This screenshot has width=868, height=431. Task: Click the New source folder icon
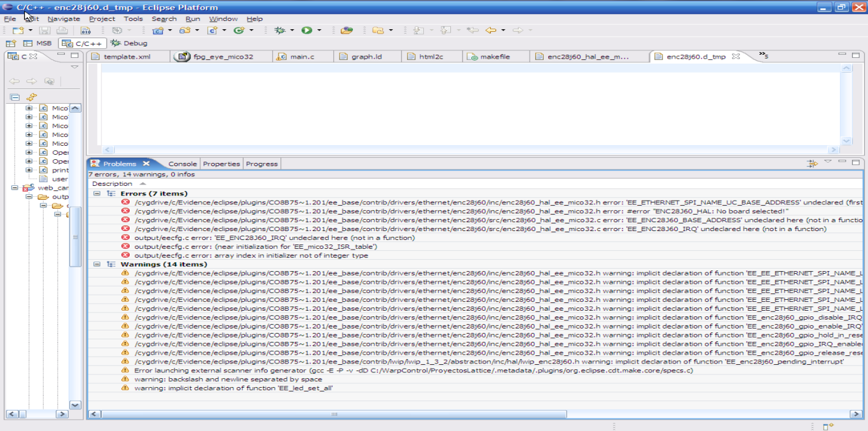click(184, 30)
